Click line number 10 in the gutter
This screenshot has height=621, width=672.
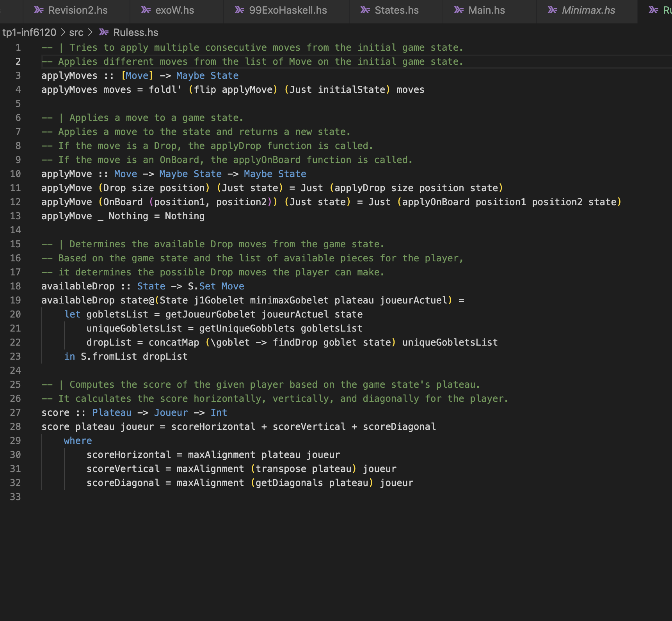tap(16, 174)
